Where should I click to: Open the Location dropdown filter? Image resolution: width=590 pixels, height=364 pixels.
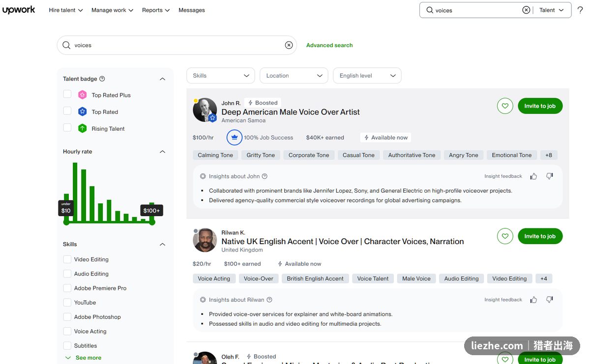pyautogui.click(x=294, y=76)
